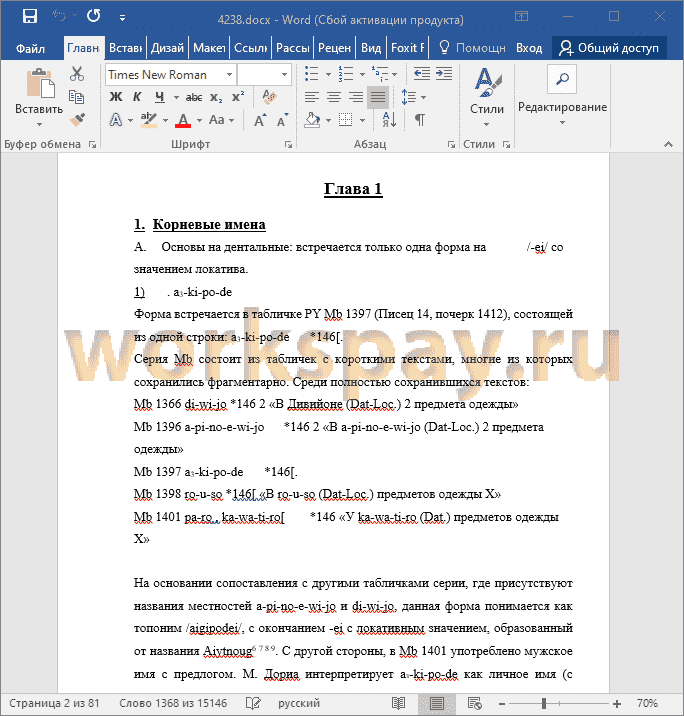Open the Абзац dialog launcher
The width and height of the screenshot is (684, 716).
(x=451, y=144)
